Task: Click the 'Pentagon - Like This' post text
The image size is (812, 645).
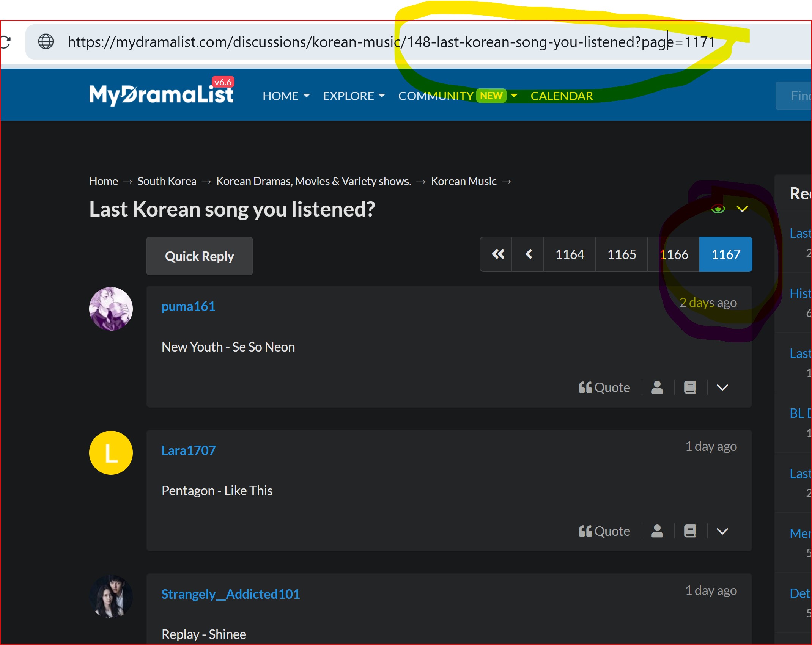Action: pyautogui.click(x=217, y=491)
